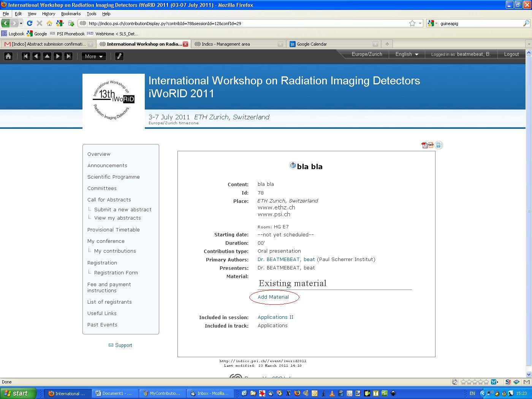Click the XML export icon
Screen dimensions: 532x399
point(431,145)
